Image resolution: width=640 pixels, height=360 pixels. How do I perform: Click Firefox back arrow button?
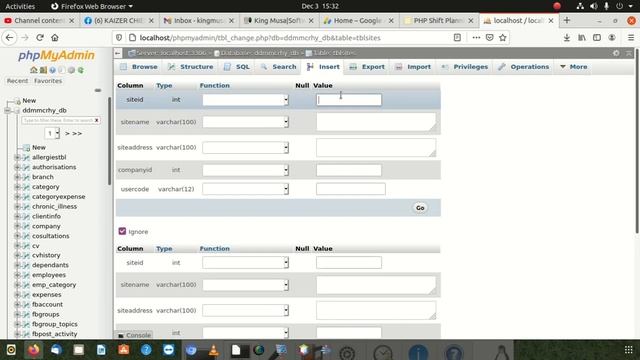point(9,38)
